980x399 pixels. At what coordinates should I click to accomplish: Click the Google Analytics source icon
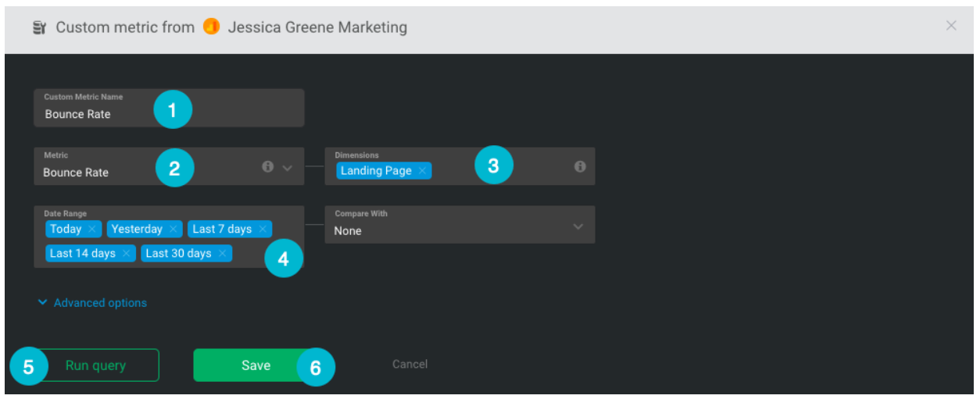[x=211, y=27]
